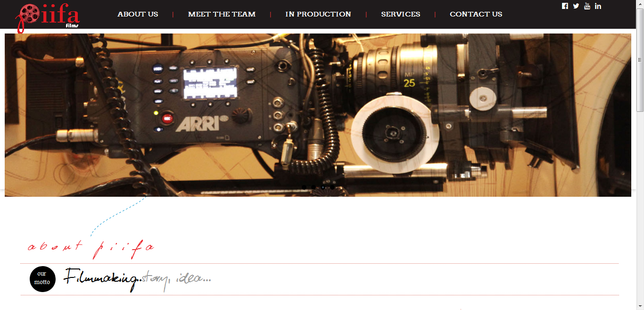Open the About Us menu item
The height and width of the screenshot is (310, 644).
(138, 14)
